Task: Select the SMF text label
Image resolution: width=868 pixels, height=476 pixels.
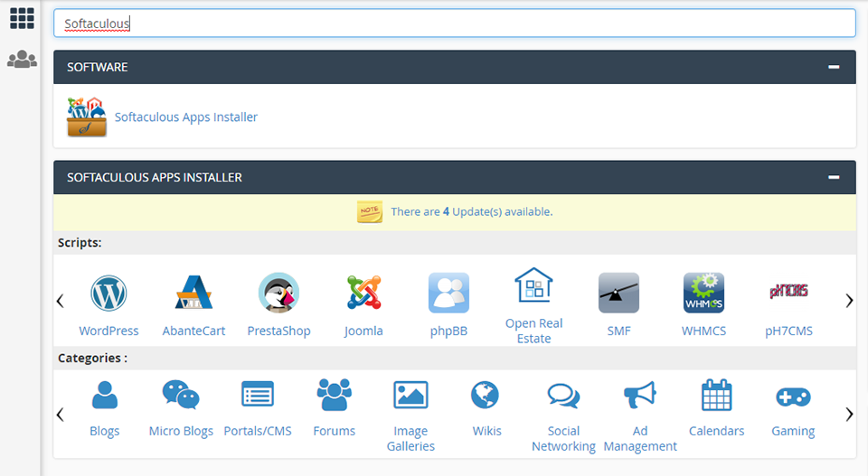Action: [618, 331]
